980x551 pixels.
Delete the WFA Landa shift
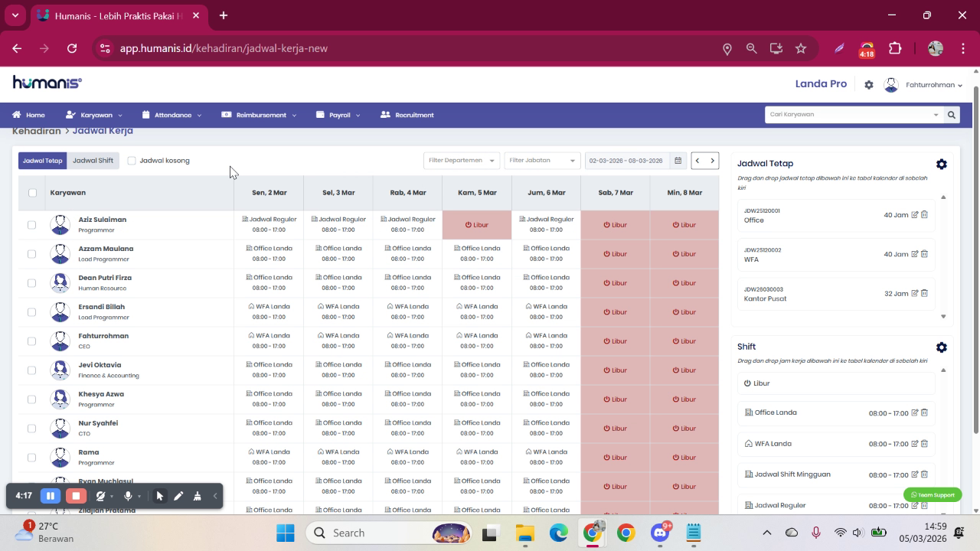coord(924,443)
